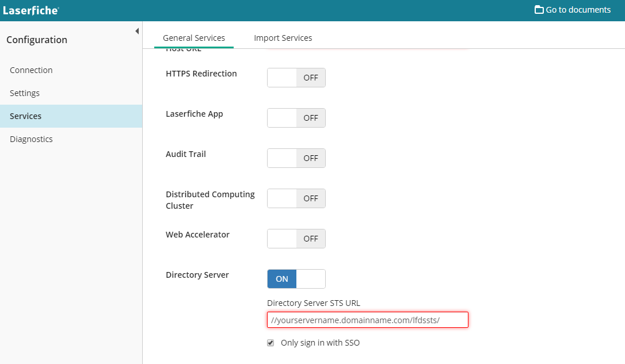Click the Distributed Computing Cluster label
The image size is (625, 364).
pos(210,200)
